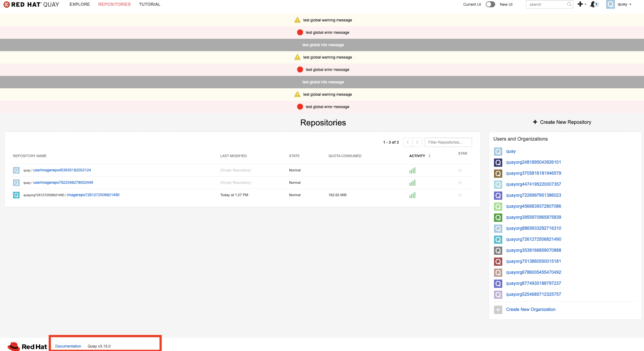
Task: Click the Red Hat footer logo
Action: (x=27, y=346)
